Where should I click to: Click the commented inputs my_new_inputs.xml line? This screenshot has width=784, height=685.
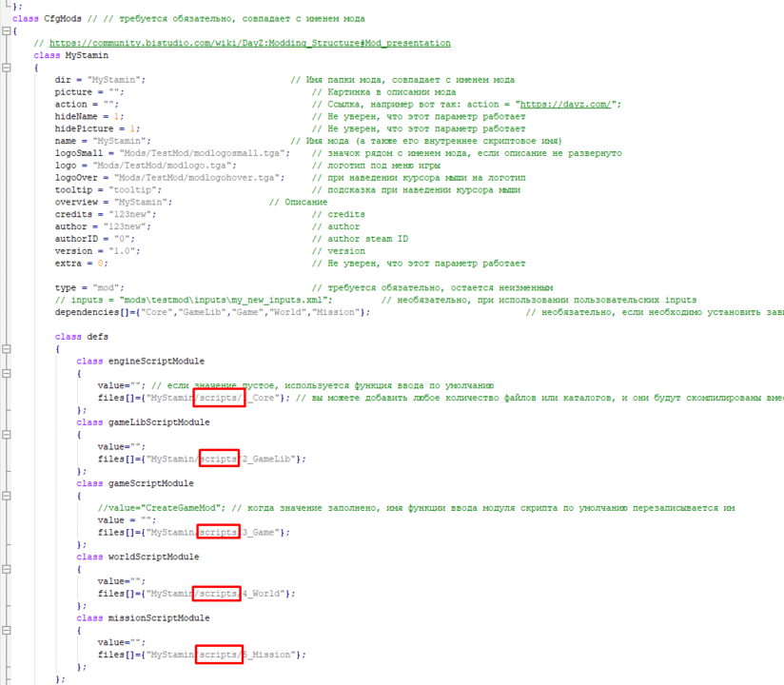point(193,300)
